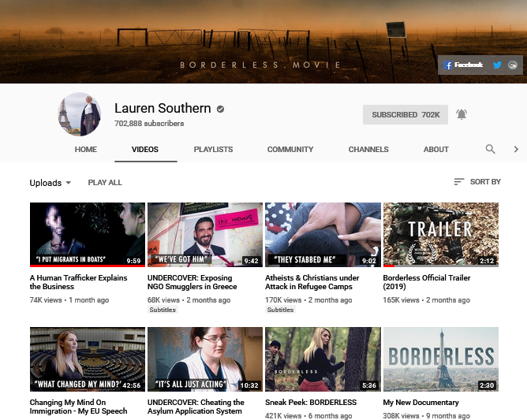Image resolution: width=527 pixels, height=420 pixels.
Task: Click title "UNDERCOVER: Cheating the Asylum Application System"
Action: click(196, 407)
